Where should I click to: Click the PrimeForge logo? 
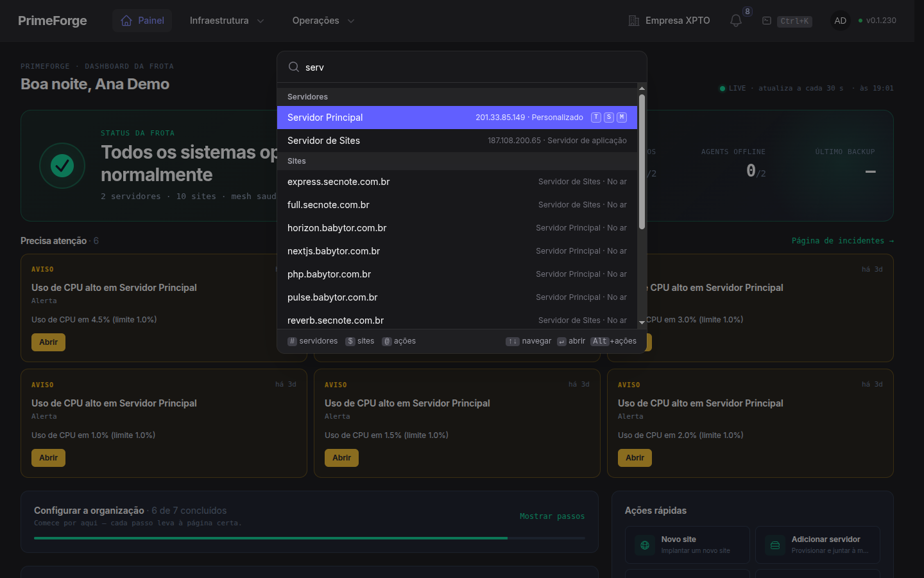pyautogui.click(x=53, y=21)
